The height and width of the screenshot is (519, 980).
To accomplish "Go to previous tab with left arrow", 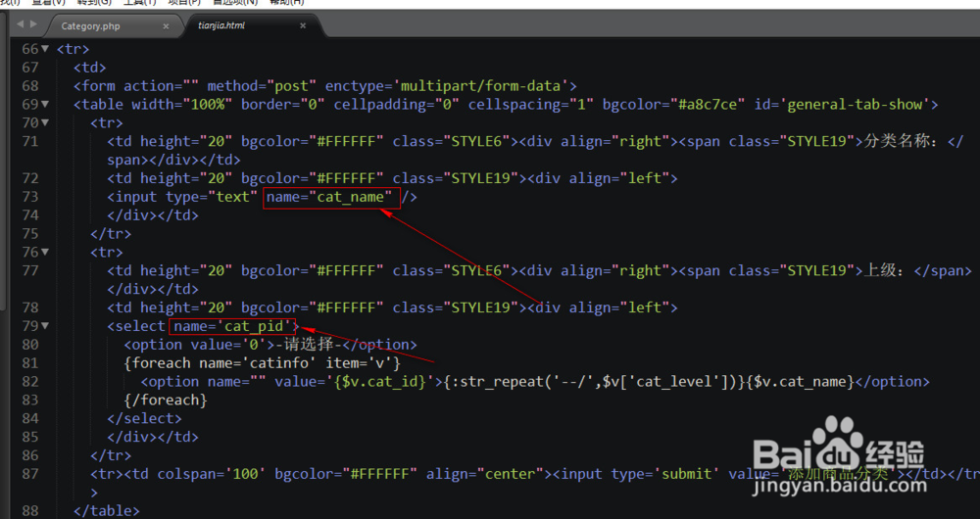I will coord(20,24).
